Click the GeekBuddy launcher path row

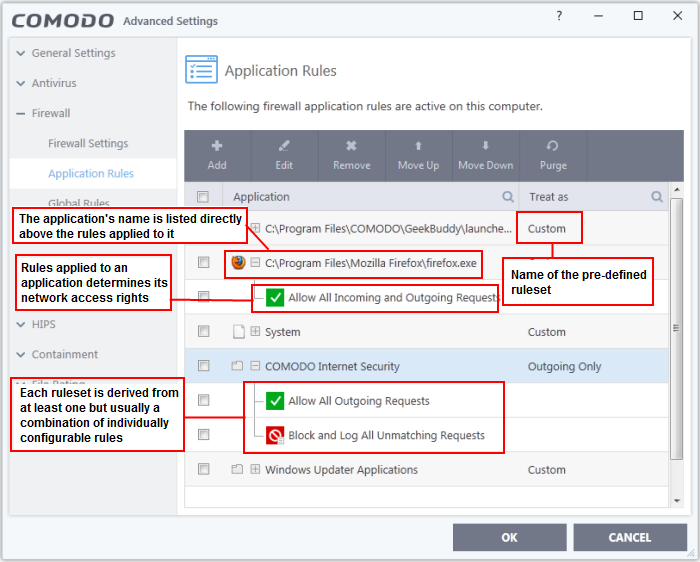click(x=388, y=229)
